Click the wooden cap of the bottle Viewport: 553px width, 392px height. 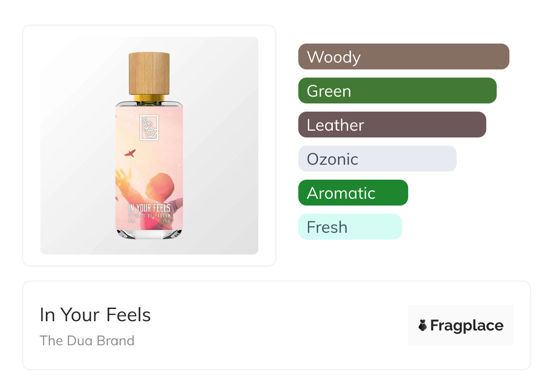(149, 73)
